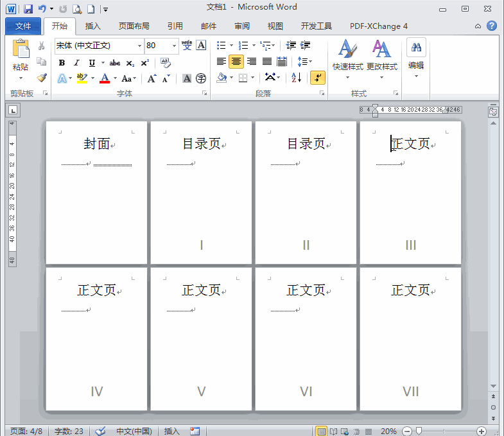Shrink font size with small A icon
The width and height of the screenshot is (504, 436).
click(x=166, y=78)
